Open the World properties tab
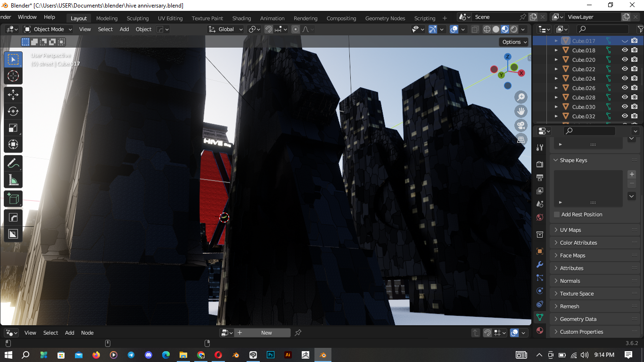644x362 pixels. click(x=540, y=217)
